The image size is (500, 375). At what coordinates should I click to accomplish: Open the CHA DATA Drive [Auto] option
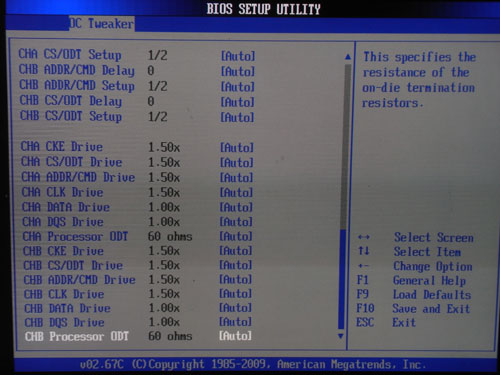(236, 207)
